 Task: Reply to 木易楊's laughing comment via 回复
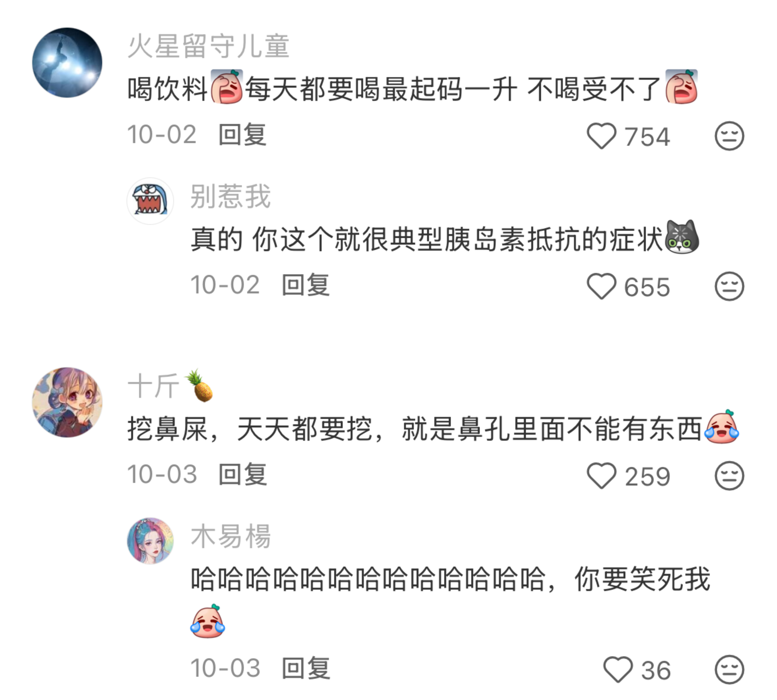click(306, 668)
